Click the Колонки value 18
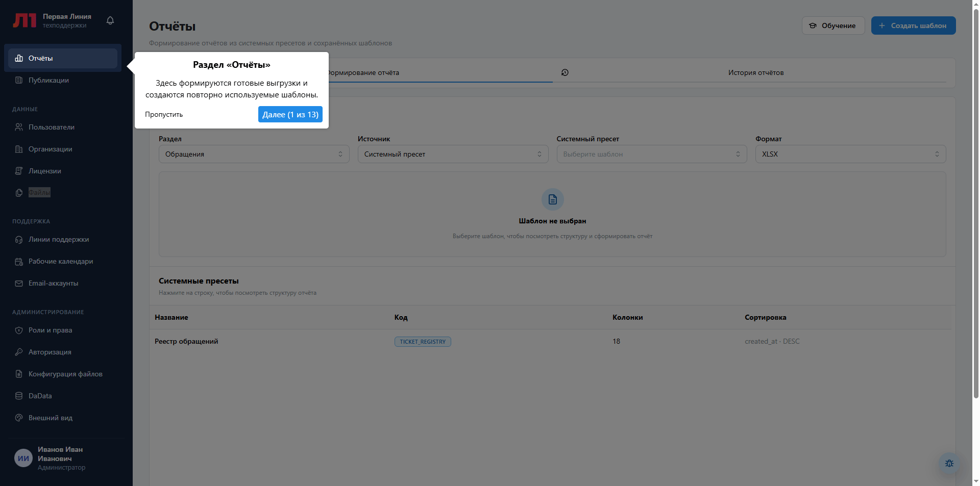The height and width of the screenshot is (486, 980). pos(616,341)
